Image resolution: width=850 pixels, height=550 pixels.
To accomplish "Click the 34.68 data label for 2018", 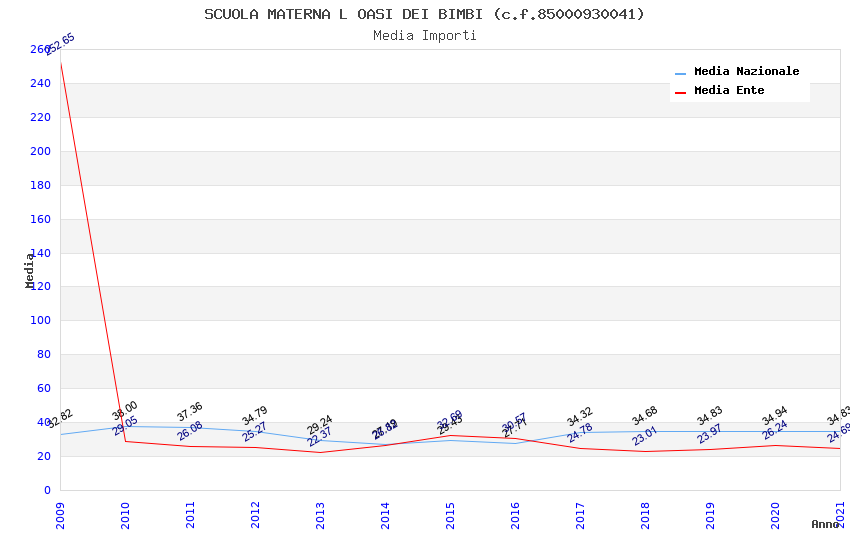I will pyautogui.click(x=645, y=416).
